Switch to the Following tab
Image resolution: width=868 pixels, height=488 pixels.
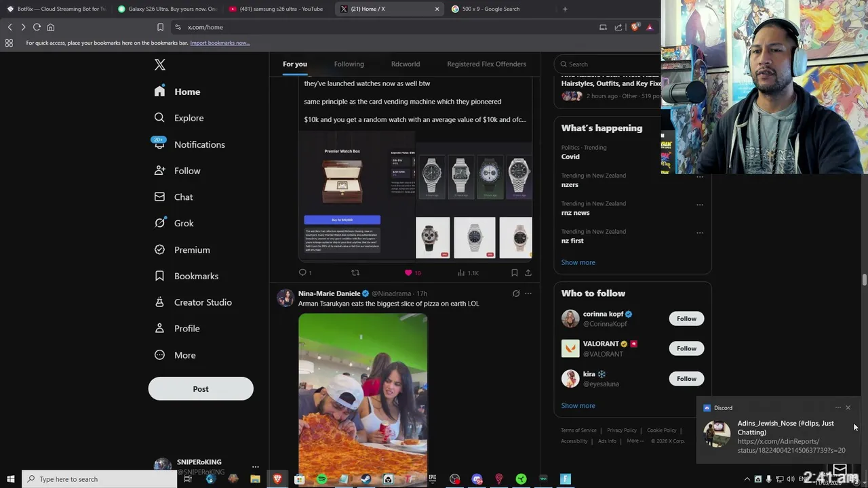[349, 64]
